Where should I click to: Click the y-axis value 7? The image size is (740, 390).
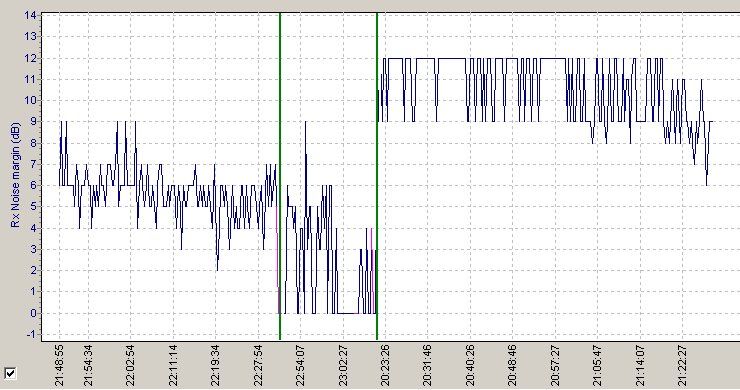pos(33,164)
